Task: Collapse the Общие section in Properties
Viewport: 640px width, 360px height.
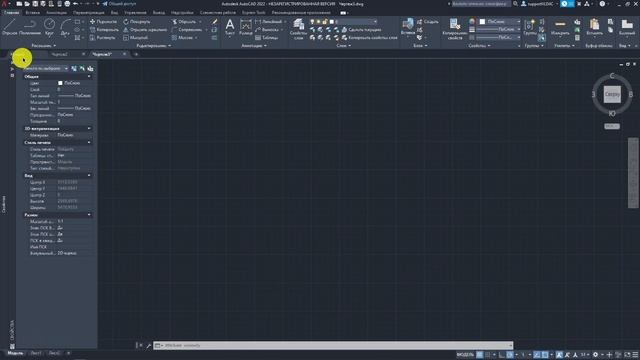Action: (89, 76)
